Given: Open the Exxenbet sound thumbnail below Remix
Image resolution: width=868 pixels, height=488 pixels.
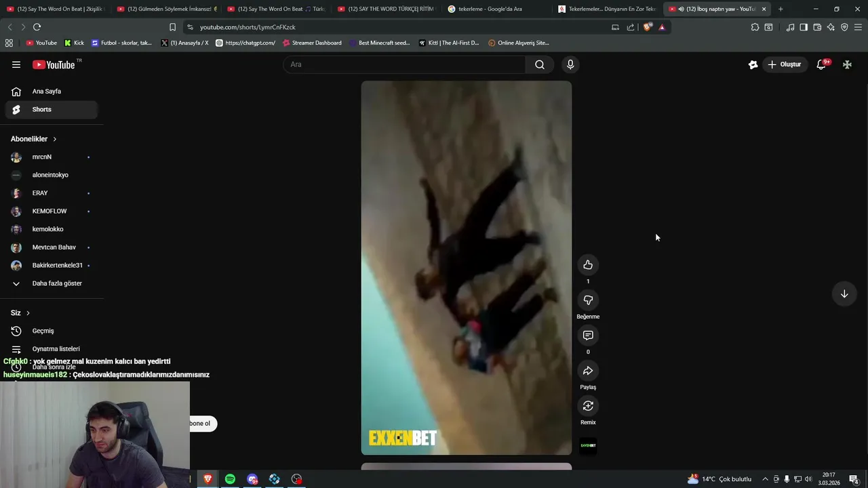Looking at the screenshot, I should pos(588,445).
